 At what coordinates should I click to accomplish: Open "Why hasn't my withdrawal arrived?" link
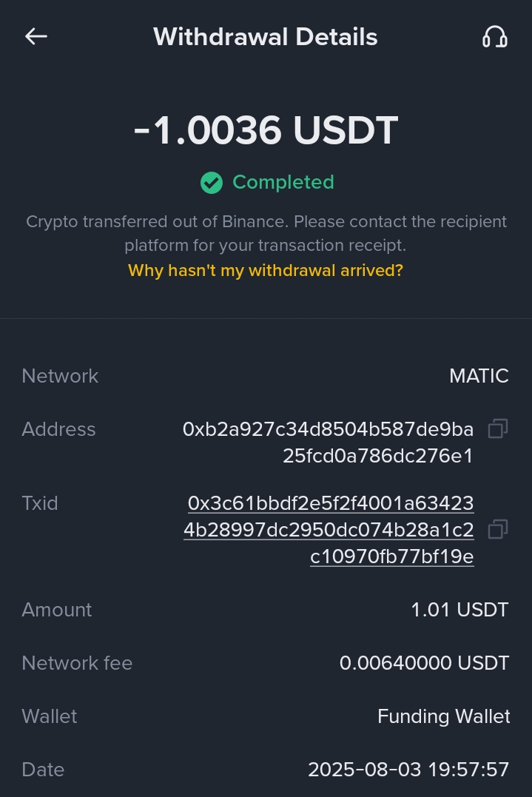[x=266, y=270]
